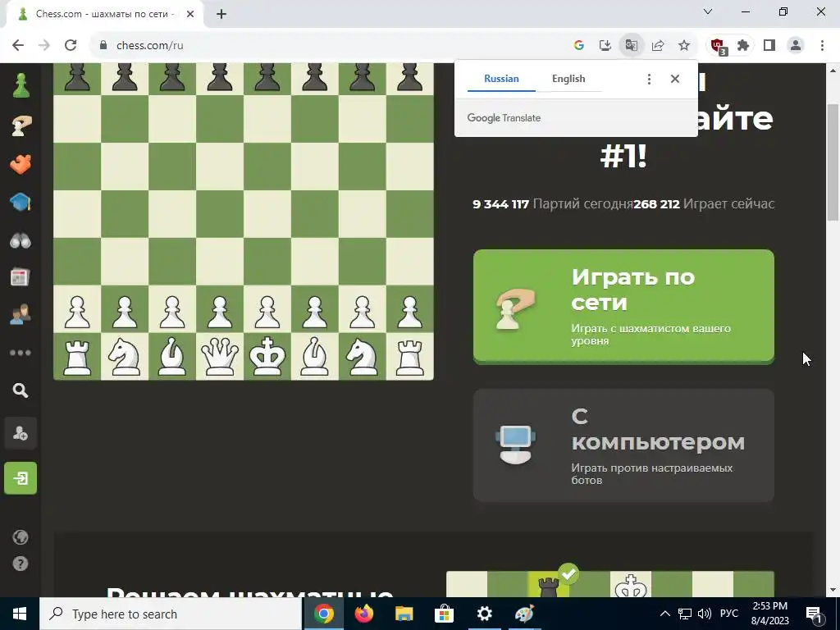
Task: Click the sign-up add-user sidebar icon
Action: click(x=21, y=433)
